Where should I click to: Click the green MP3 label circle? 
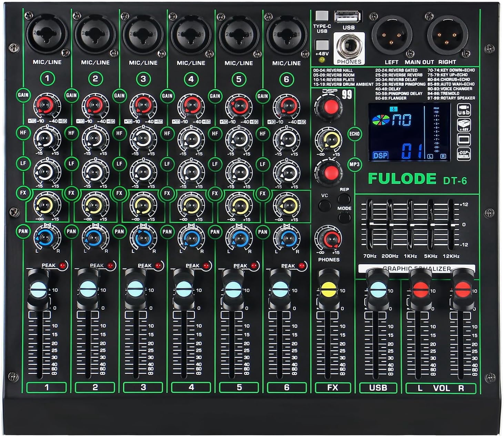[354, 164]
